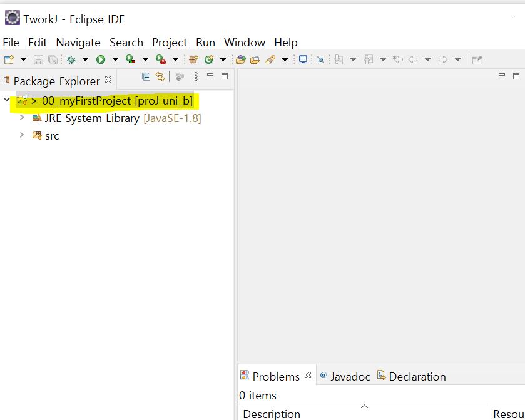Click the Open Type icon
Screen dimensions: 525x420
(241, 59)
